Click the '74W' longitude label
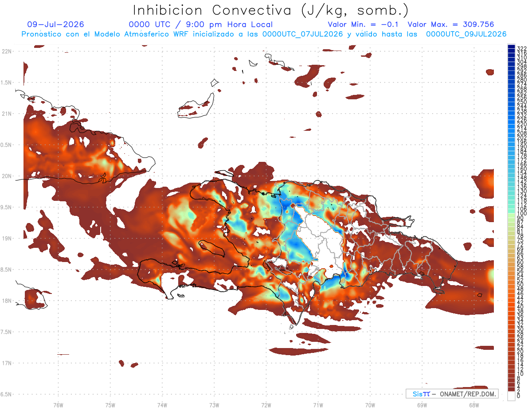This screenshot has width=532, height=411. point(162,405)
